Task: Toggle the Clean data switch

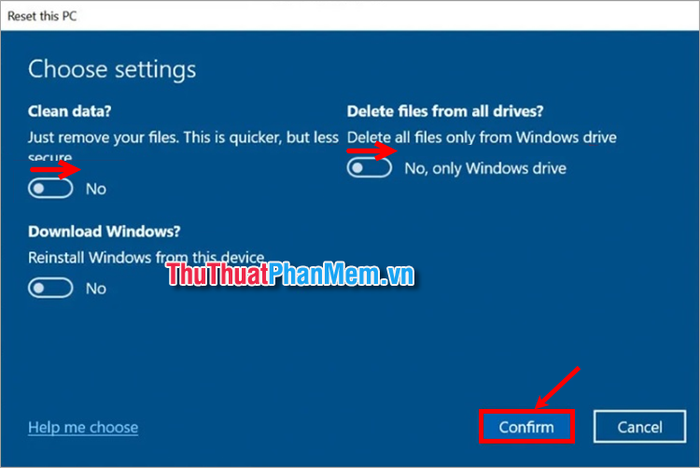Action: click(x=50, y=188)
